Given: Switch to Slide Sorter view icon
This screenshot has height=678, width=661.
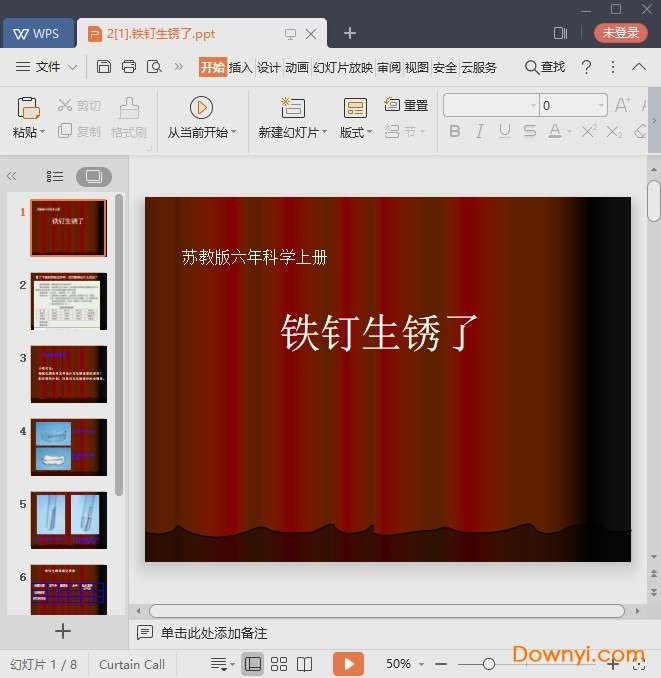Looking at the screenshot, I should tap(278, 664).
